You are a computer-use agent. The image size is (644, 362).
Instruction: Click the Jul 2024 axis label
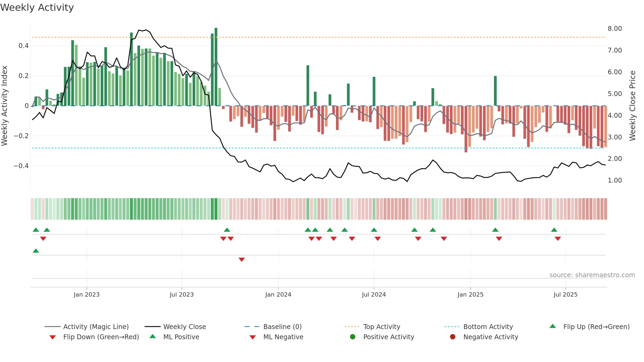pyautogui.click(x=374, y=294)
